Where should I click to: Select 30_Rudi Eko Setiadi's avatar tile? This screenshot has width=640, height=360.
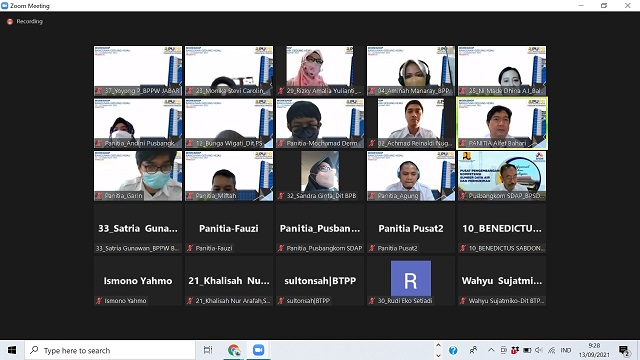pyautogui.click(x=411, y=281)
